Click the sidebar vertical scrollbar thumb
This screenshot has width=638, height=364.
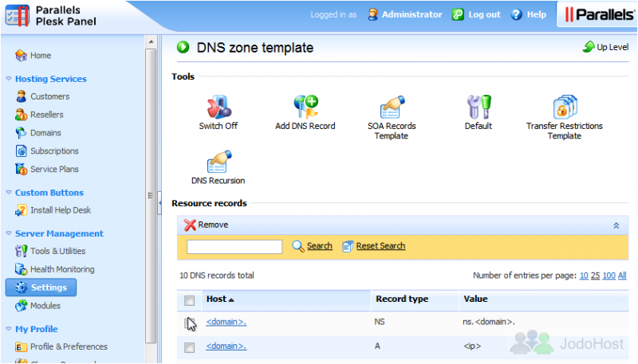151,196
